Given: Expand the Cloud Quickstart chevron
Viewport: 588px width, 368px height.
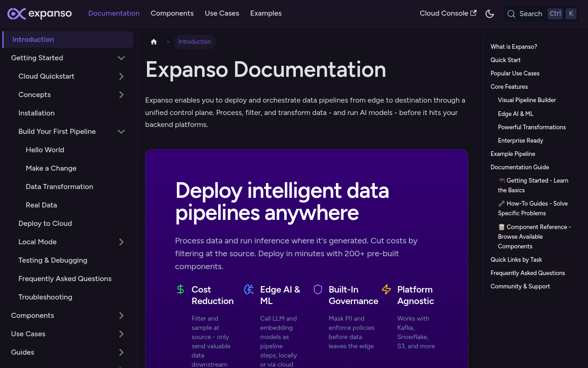Looking at the screenshot, I should point(121,76).
